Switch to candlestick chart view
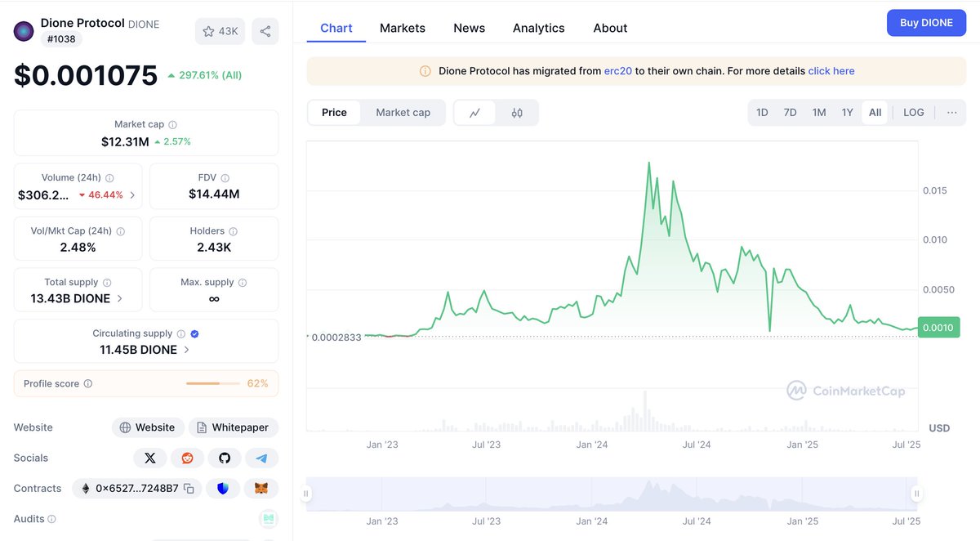980x541 pixels. (x=517, y=113)
